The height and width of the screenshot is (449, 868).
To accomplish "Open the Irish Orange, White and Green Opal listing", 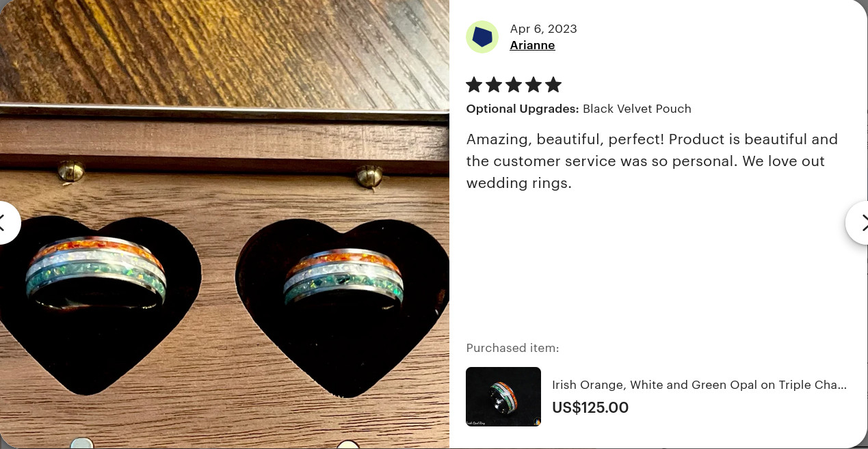I will coord(699,385).
